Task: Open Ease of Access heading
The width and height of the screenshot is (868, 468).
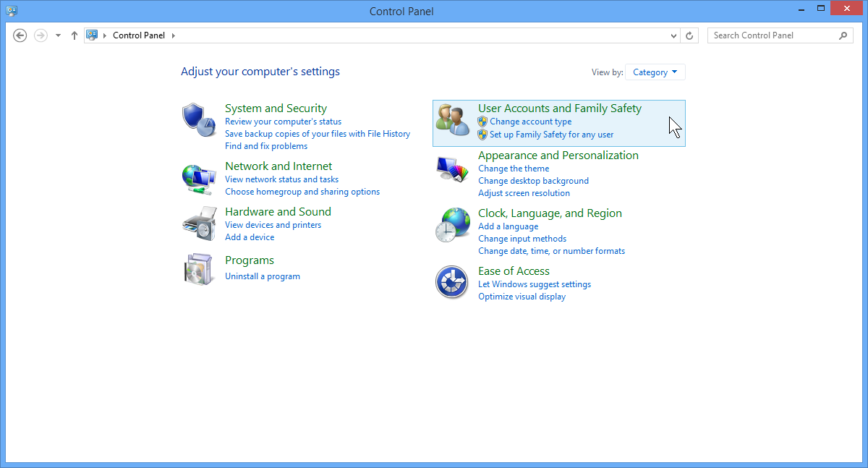Action: [514, 271]
